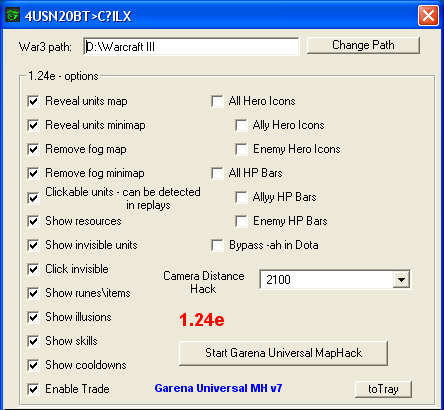
Task: Toggle Remove fog minimap checkbox
Action: coord(33,173)
